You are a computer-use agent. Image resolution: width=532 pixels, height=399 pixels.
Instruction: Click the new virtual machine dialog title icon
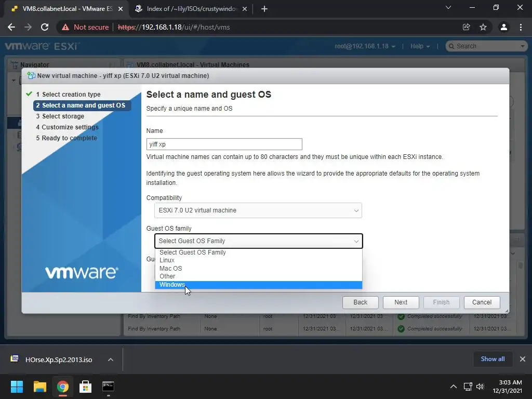click(31, 76)
